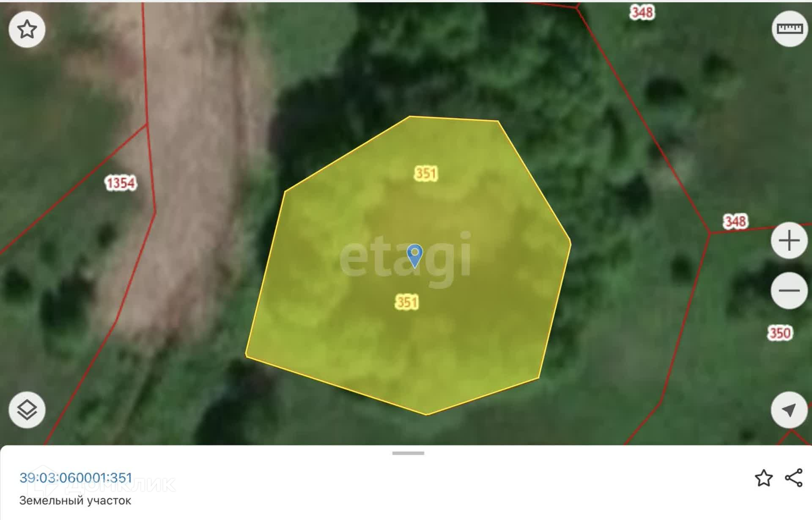Click the Земельный участок text
Image resolution: width=812 pixels, height=520 pixels.
click(x=75, y=501)
